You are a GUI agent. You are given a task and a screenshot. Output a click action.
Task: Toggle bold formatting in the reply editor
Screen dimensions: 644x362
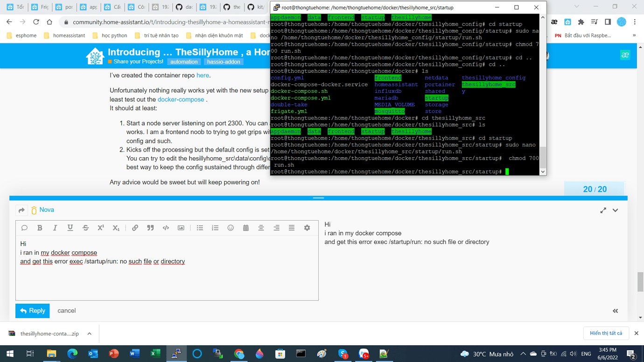click(40, 228)
